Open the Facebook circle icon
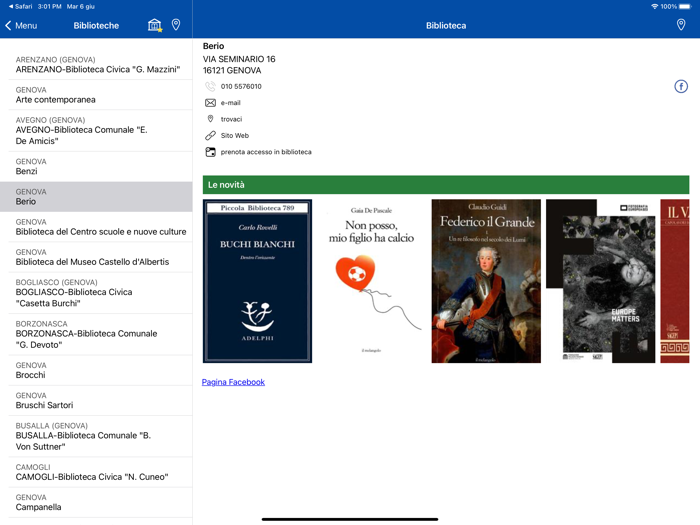 coord(681,86)
